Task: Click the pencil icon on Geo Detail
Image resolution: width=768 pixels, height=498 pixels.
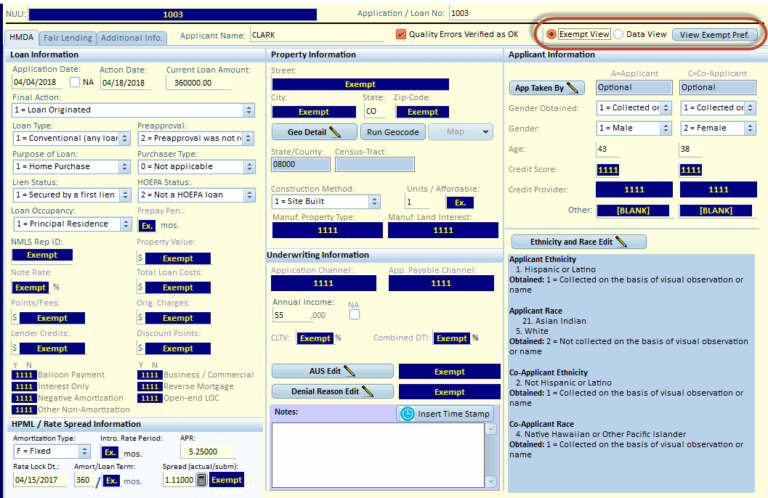Action: (335, 131)
